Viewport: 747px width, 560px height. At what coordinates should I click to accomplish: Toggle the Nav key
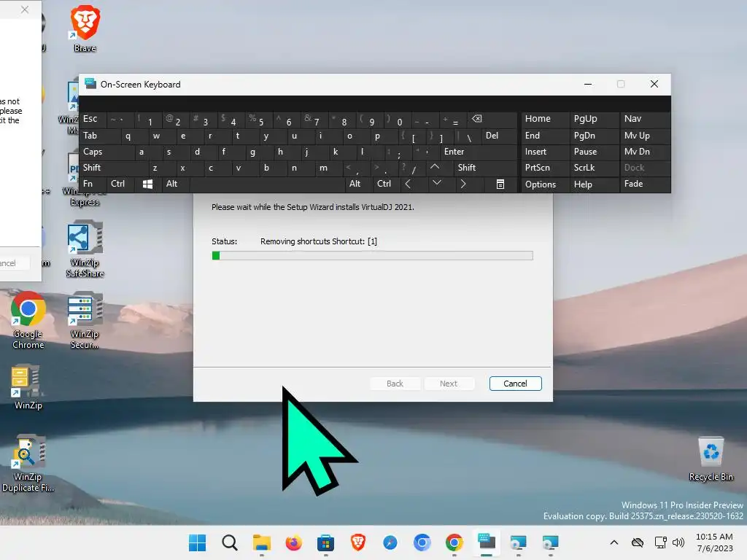645,119
